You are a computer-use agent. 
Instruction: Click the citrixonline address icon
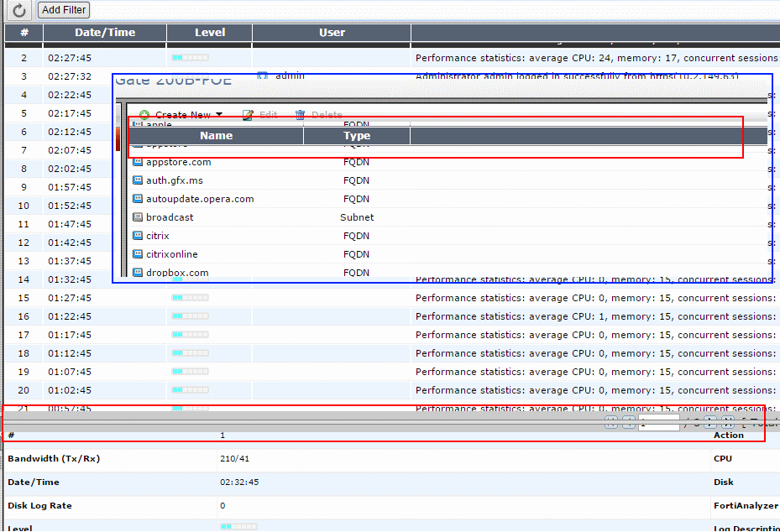coord(139,254)
